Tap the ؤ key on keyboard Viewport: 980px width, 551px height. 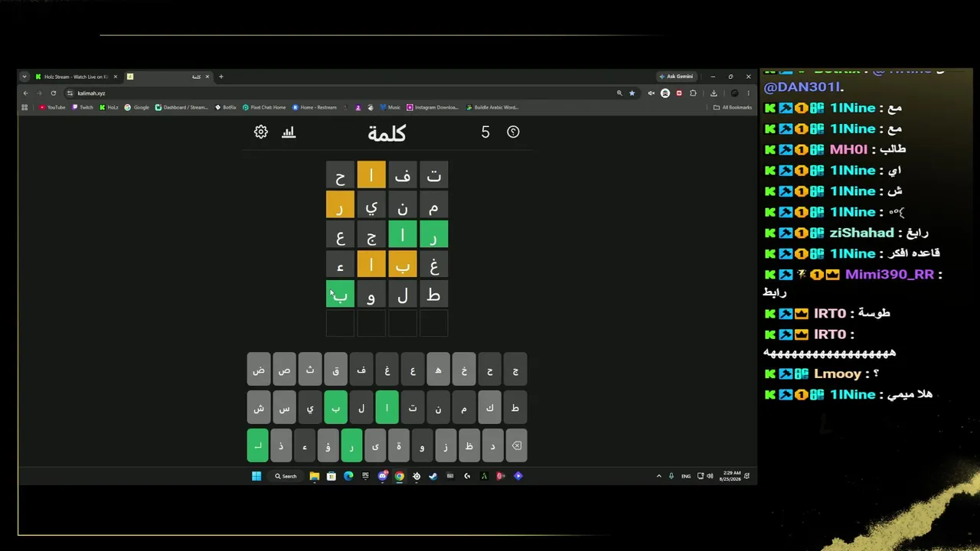pyautogui.click(x=328, y=445)
